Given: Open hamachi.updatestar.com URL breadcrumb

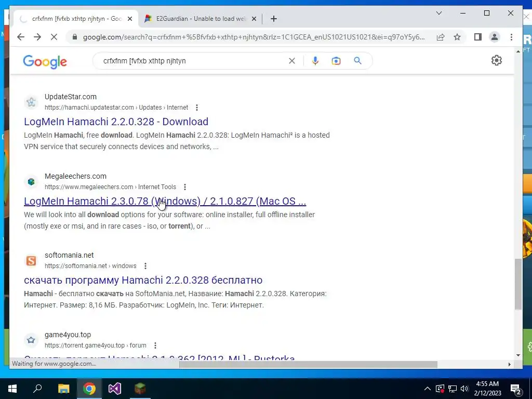Looking at the screenshot, I should (116, 108).
